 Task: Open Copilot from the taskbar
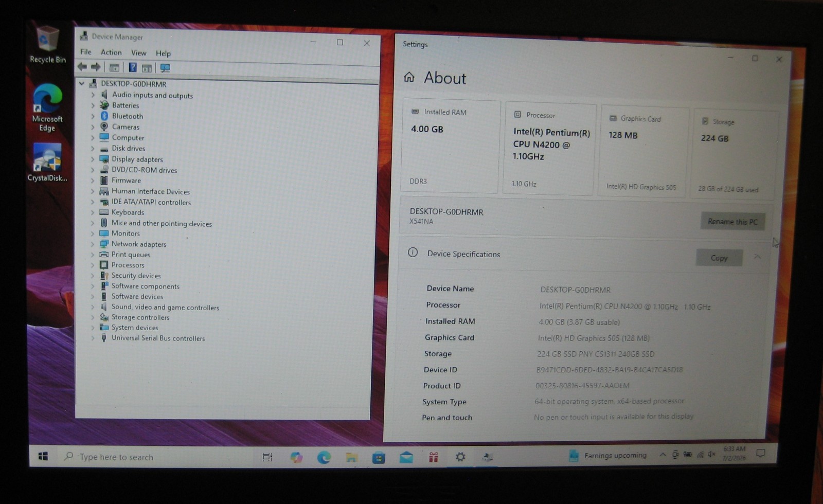pos(296,457)
